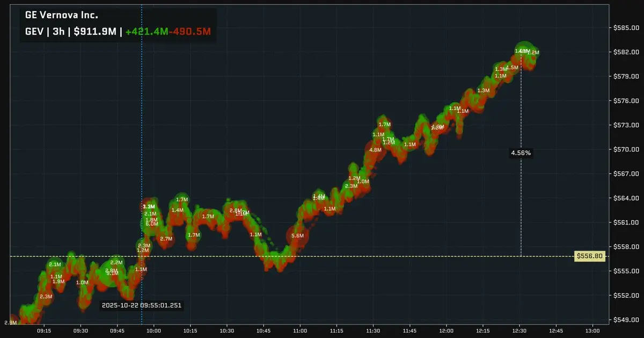This screenshot has width=644, height=338.
Task: Click the 13:00 time axis label
Action: 592,332
